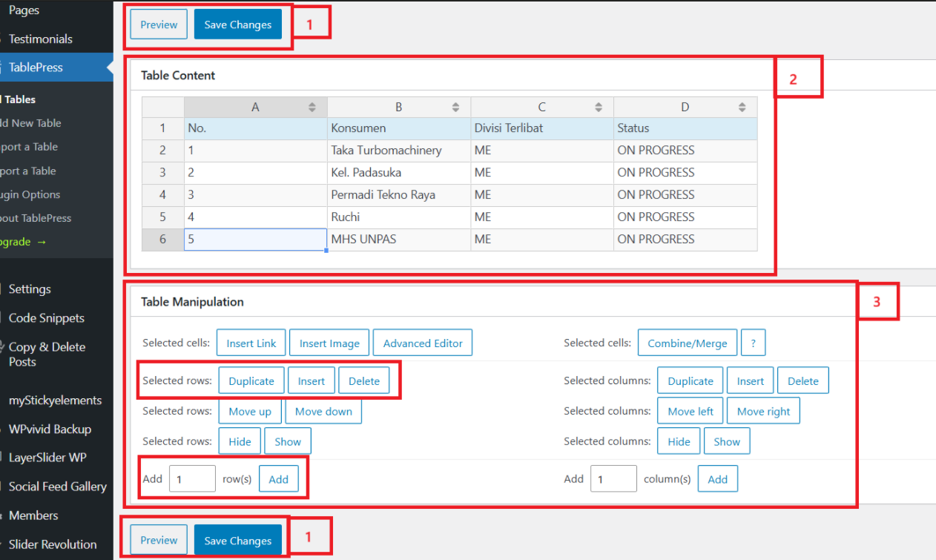Open the Advanced Editor
Screen dimensions: 936x560
pos(423,343)
